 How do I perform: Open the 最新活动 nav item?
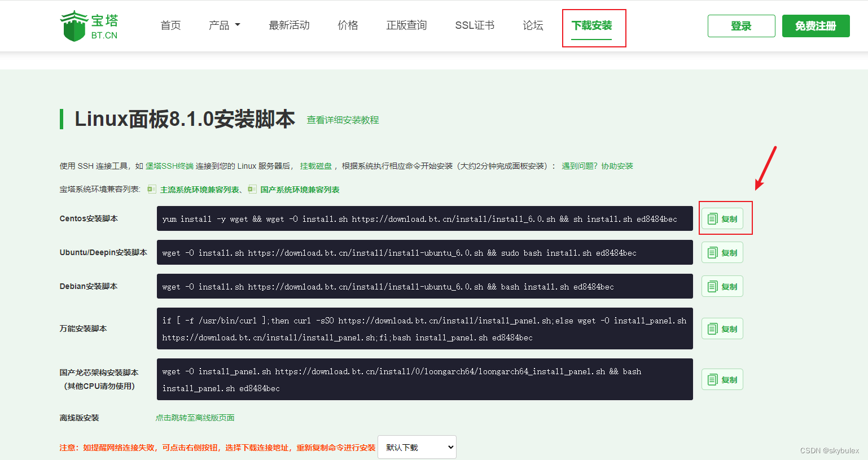pos(289,25)
